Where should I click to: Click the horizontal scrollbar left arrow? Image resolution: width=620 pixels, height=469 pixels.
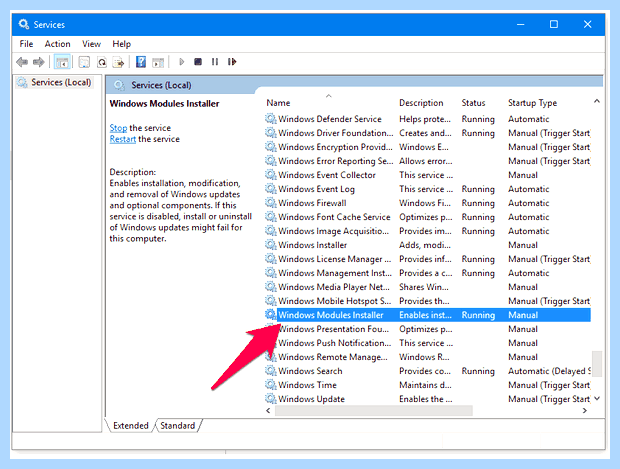click(x=268, y=410)
